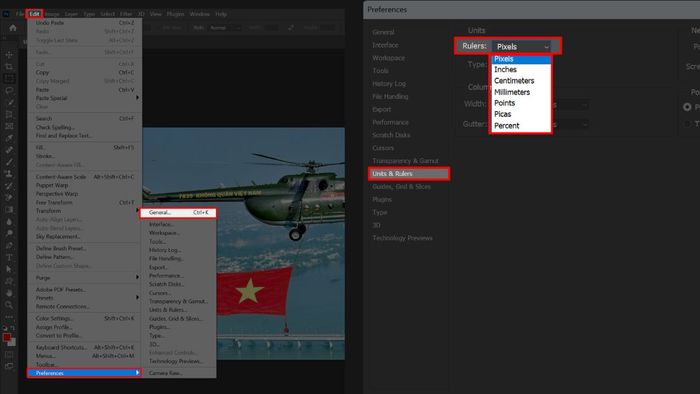Image resolution: width=700 pixels, height=394 pixels.
Task: Select the Move tool
Action: (x=9, y=55)
